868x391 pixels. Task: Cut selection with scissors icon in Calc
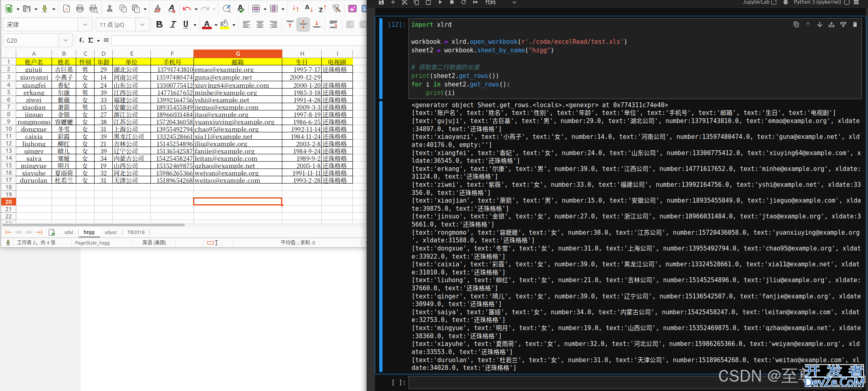pos(110,9)
